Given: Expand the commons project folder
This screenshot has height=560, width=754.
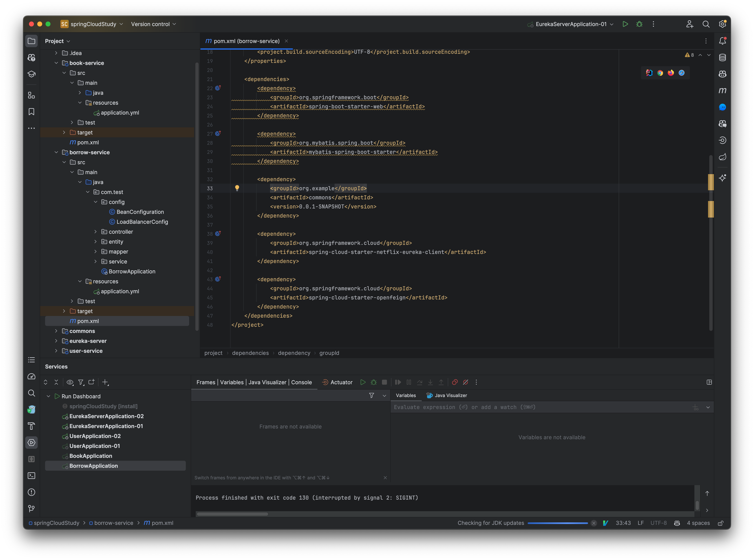Looking at the screenshot, I should point(56,331).
